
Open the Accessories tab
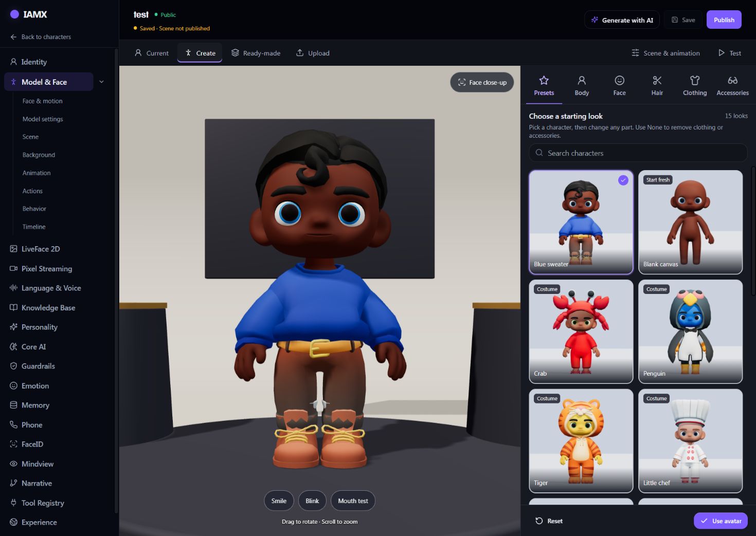(732, 86)
